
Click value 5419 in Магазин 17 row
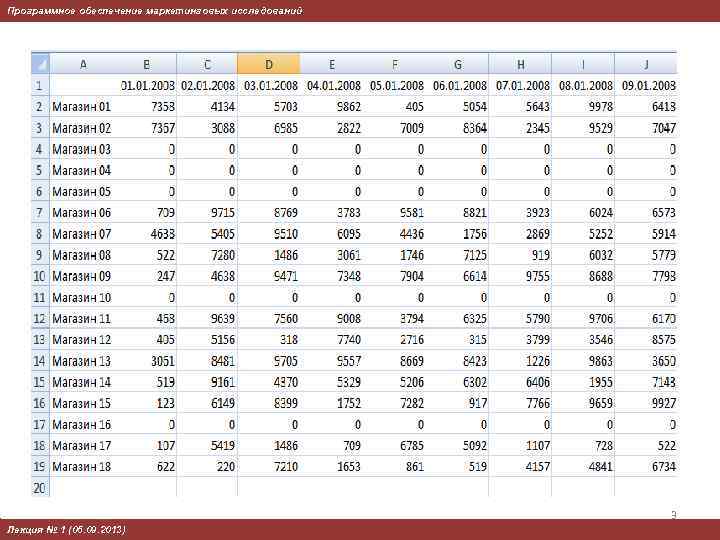click(x=223, y=445)
